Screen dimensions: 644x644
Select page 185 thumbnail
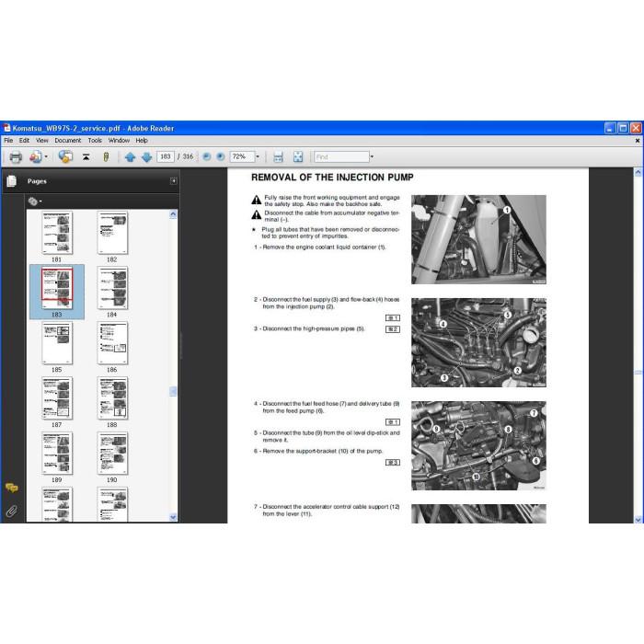(57, 343)
